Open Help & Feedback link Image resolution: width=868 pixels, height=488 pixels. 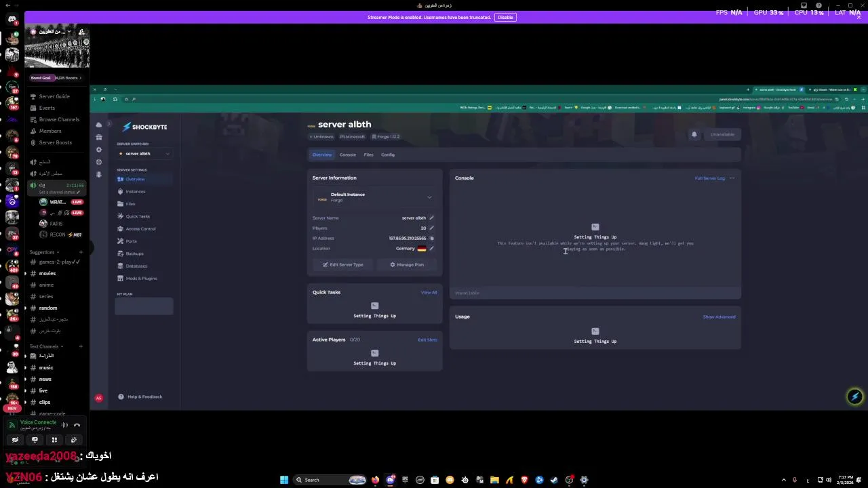tap(141, 396)
